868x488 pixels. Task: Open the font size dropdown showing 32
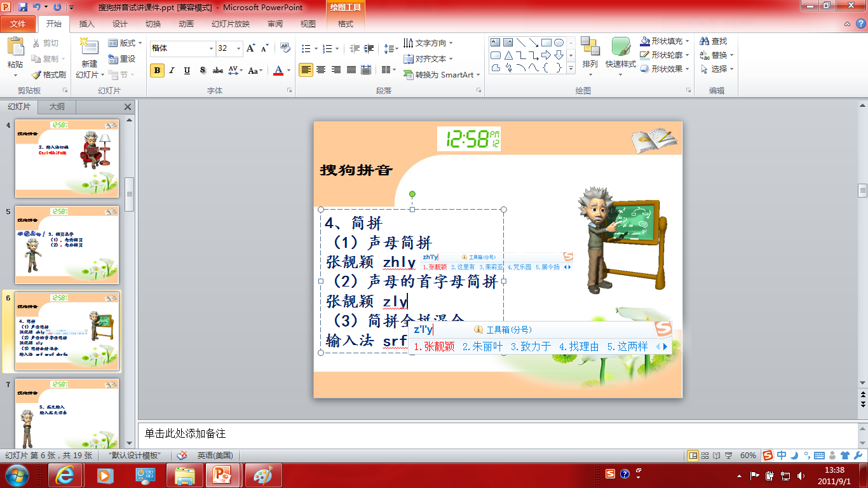click(x=239, y=48)
